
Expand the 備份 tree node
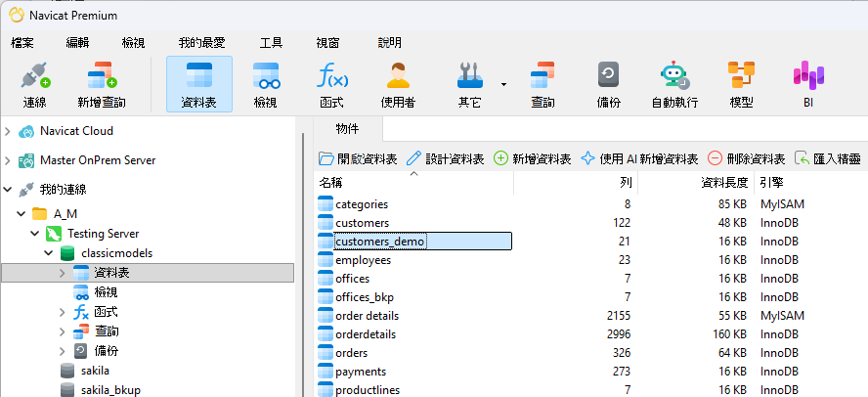(63, 351)
